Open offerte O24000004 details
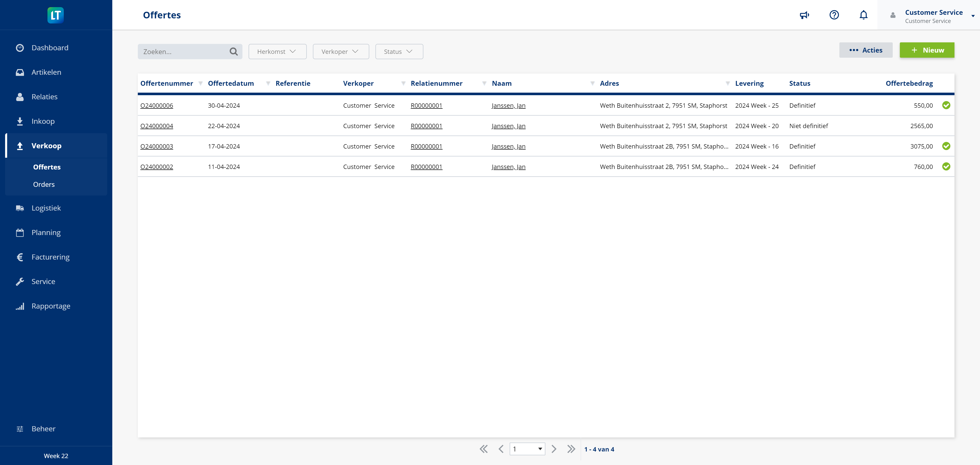This screenshot has height=465, width=980. point(157,126)
